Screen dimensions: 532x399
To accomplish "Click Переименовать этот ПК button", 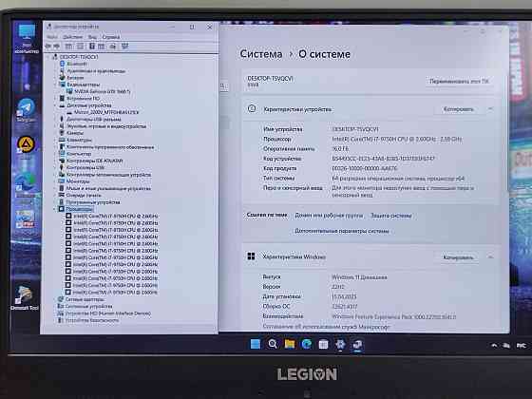I will click(459, 81).
